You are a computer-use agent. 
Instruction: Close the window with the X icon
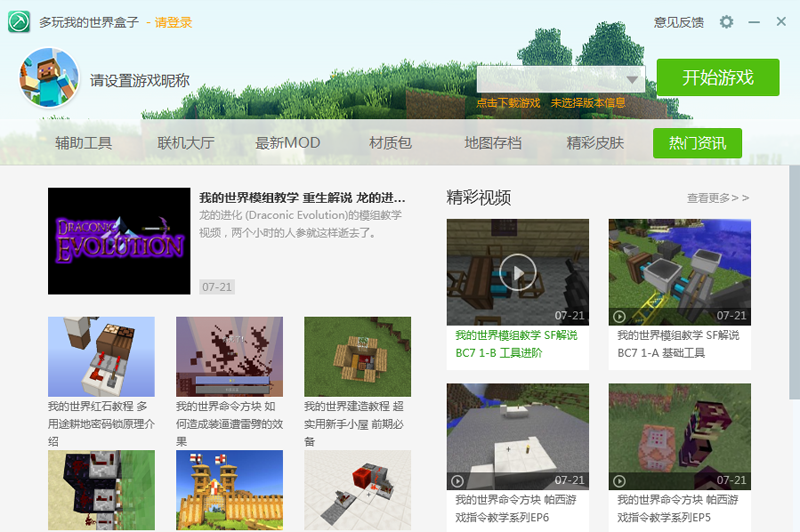pyautogui.click(x=781, y=21)
